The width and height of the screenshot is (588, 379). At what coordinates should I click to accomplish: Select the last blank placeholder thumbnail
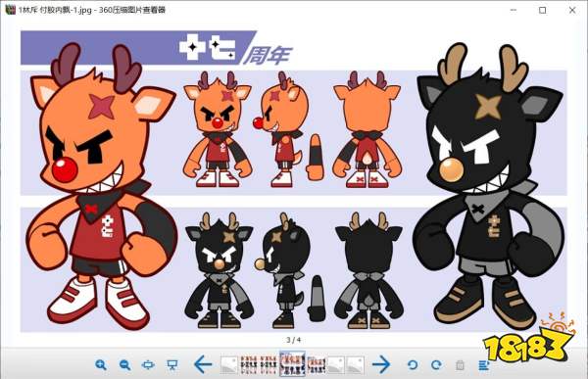(x=356, y=364)
